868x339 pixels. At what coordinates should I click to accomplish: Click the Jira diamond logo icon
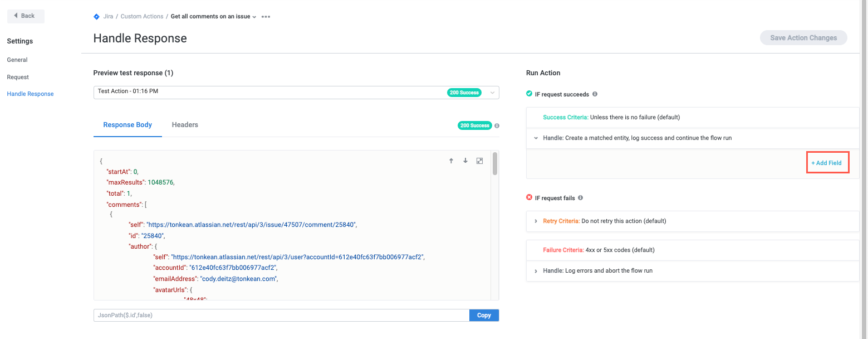tap(96, 17)
